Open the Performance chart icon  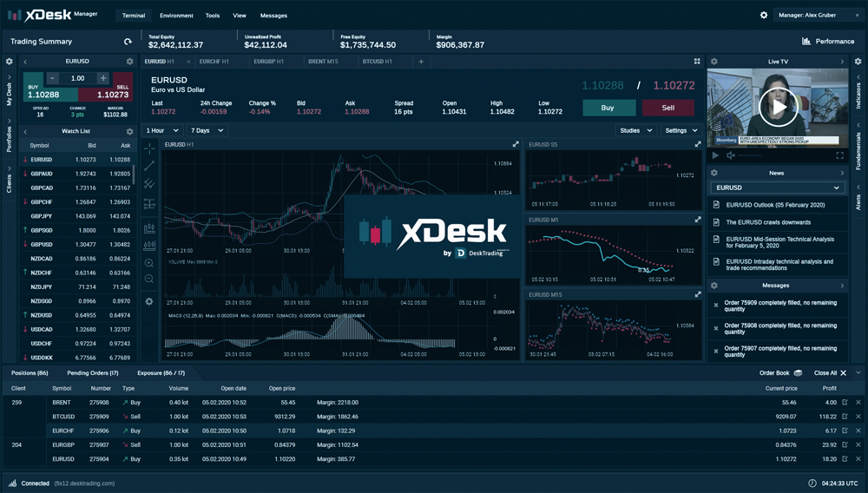point(806,42)
